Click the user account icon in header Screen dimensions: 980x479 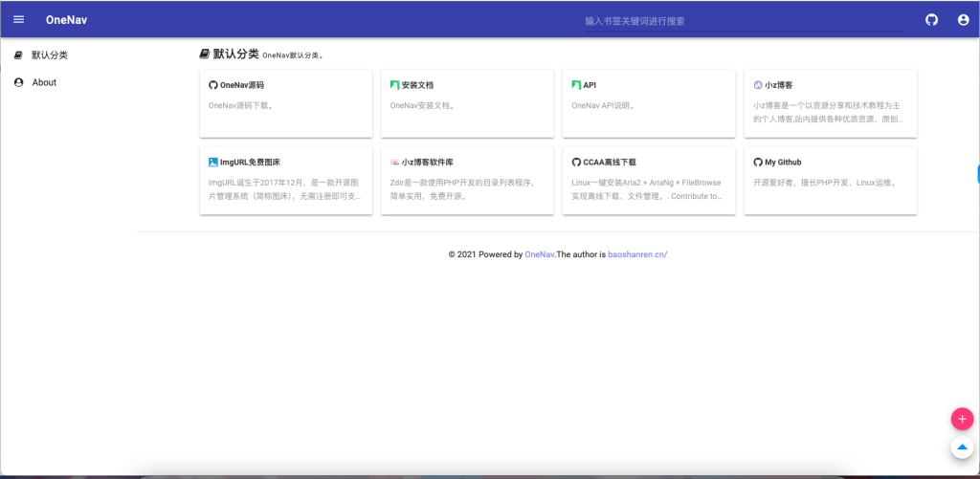point(963,20)
